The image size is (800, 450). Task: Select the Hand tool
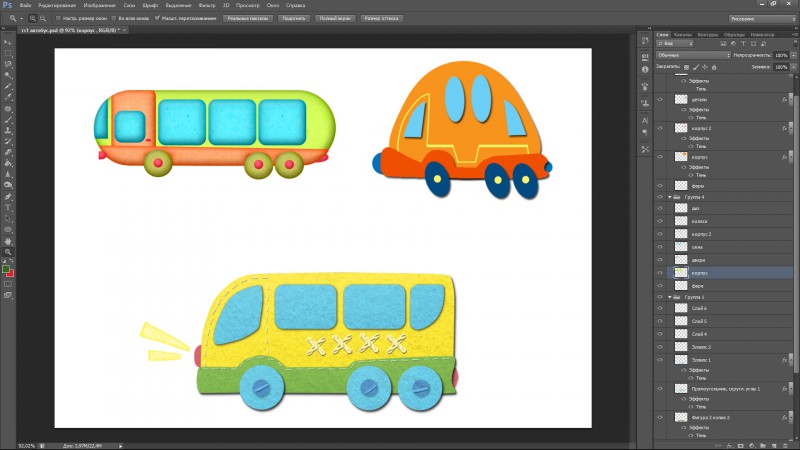point(8,241)
